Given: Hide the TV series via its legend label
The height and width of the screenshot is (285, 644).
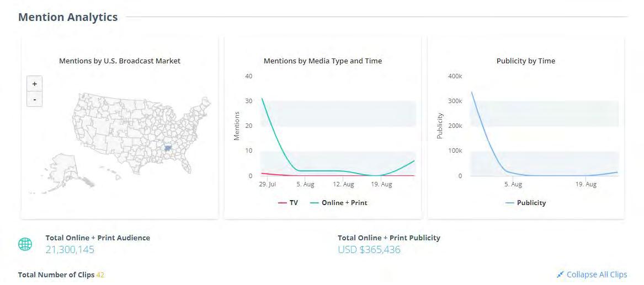Looking at the screenshot, I should tap(293, 203).
